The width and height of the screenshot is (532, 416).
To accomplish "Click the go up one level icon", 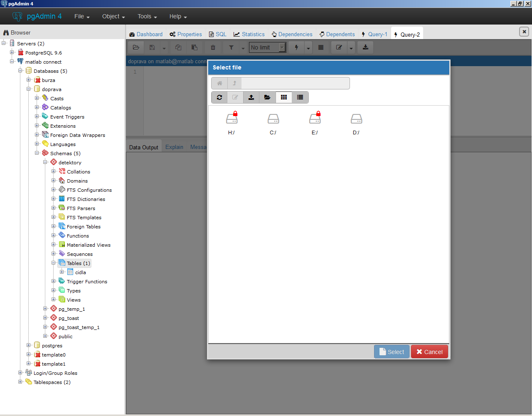I will coord(234,83).
